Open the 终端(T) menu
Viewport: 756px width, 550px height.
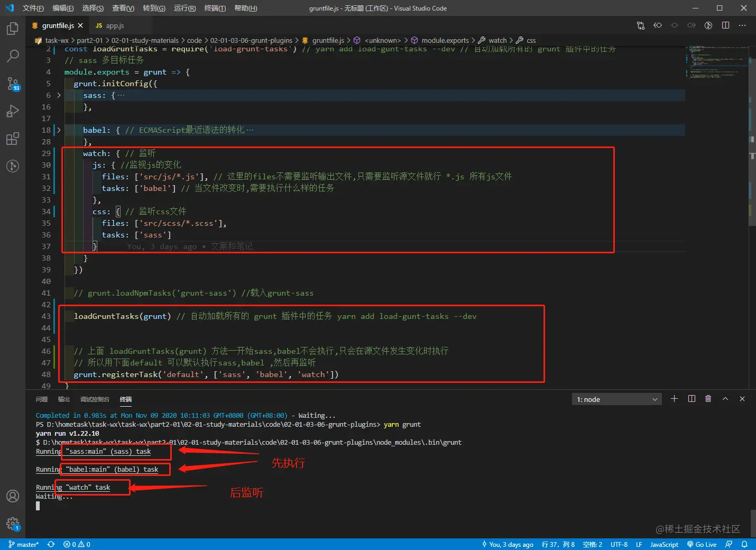pos(215,8)
